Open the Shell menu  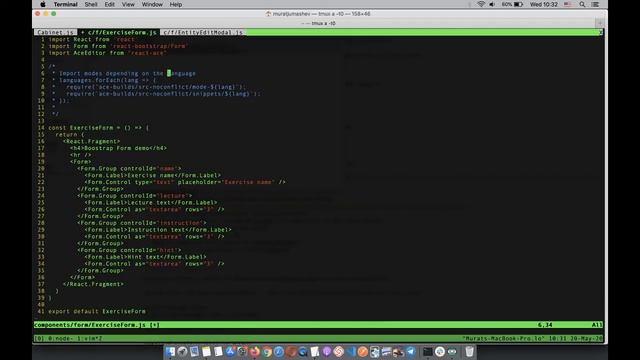[x=91, y=4]
